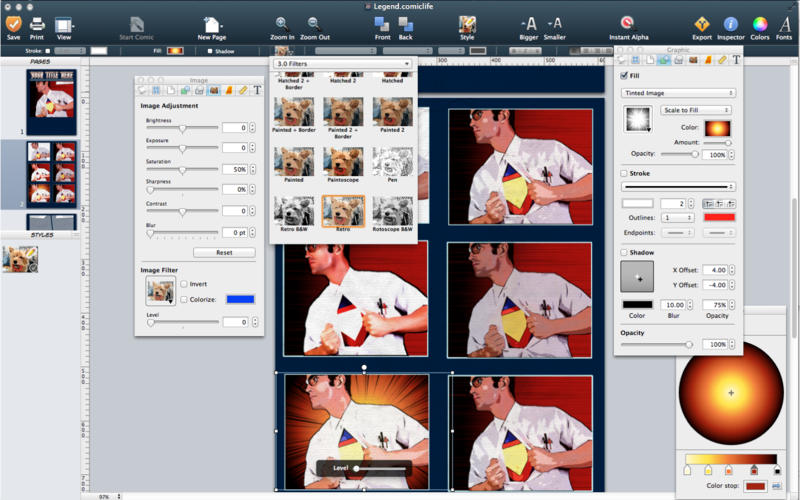The width and height of the screenshot is (800, 500).
Task: Click the Print toolbar icon
Action: pos(37,23)
